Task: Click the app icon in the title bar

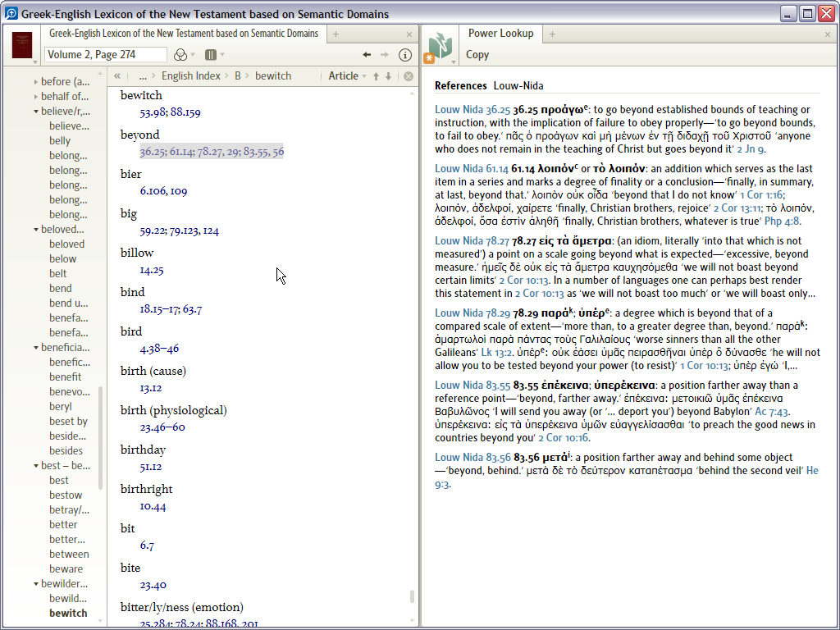Action: (11, 13)
